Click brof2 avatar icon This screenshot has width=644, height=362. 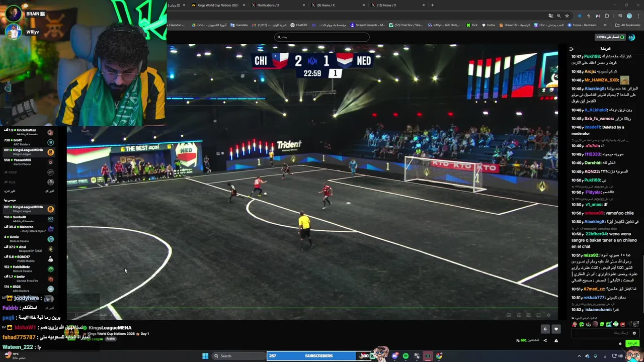tap(50, 142)
